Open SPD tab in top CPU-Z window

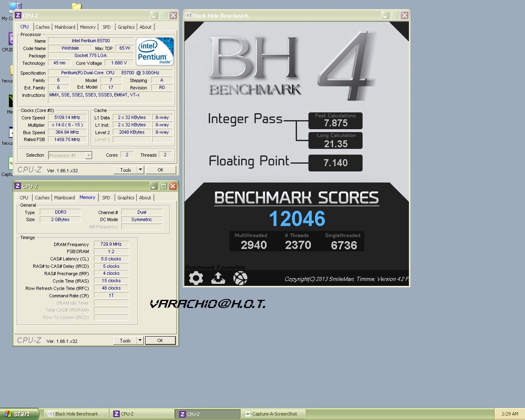107,27
